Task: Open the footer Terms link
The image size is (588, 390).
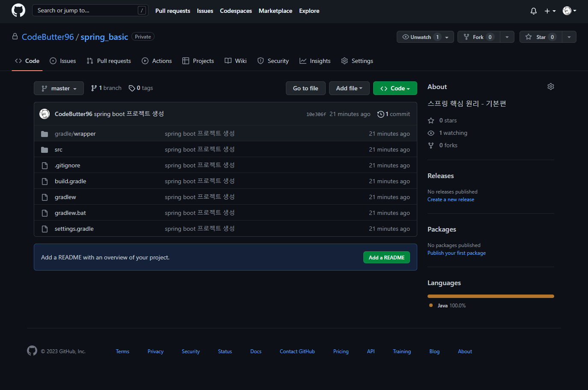Action: point(122,351)
